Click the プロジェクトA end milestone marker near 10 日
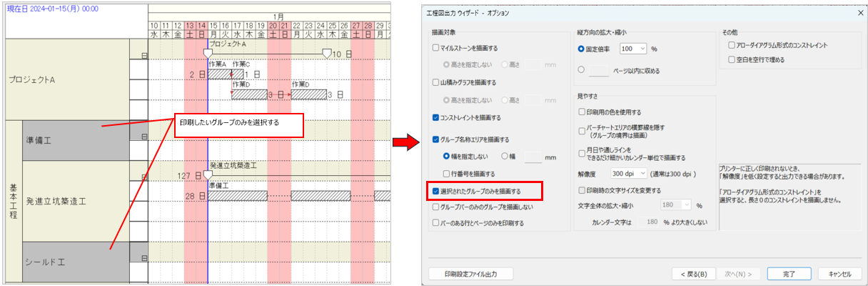The height and width of the screenshot is (286, 868). coord(326,54)
